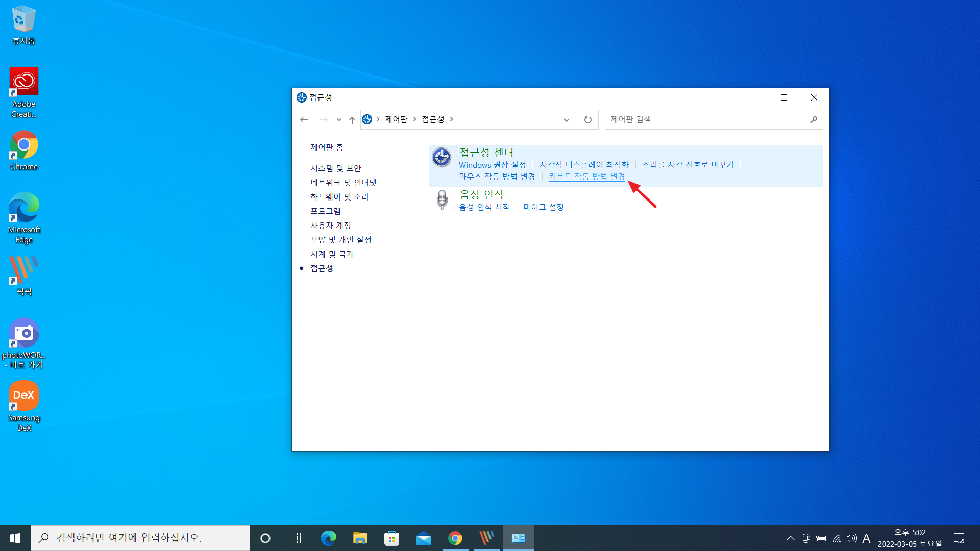Open 마이크 설정 link
Viewport: 980px width, 551px height.
[543, 207]
